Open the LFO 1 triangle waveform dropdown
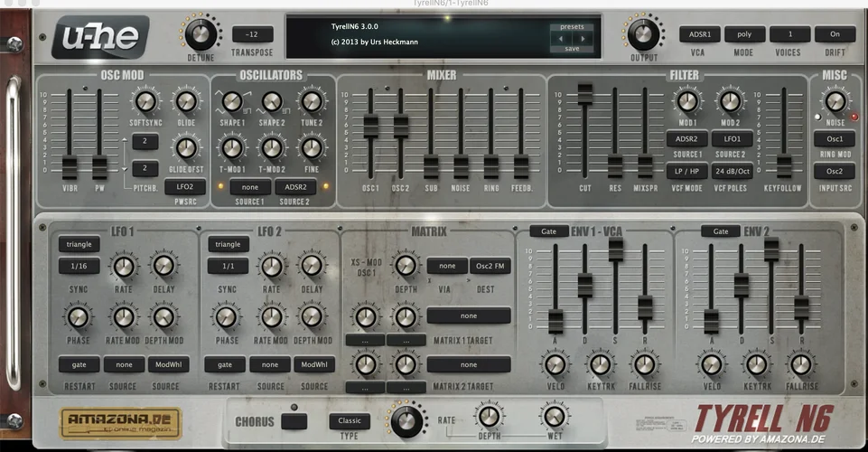Viewport: 868px width, 452px height. coord(79,244)
